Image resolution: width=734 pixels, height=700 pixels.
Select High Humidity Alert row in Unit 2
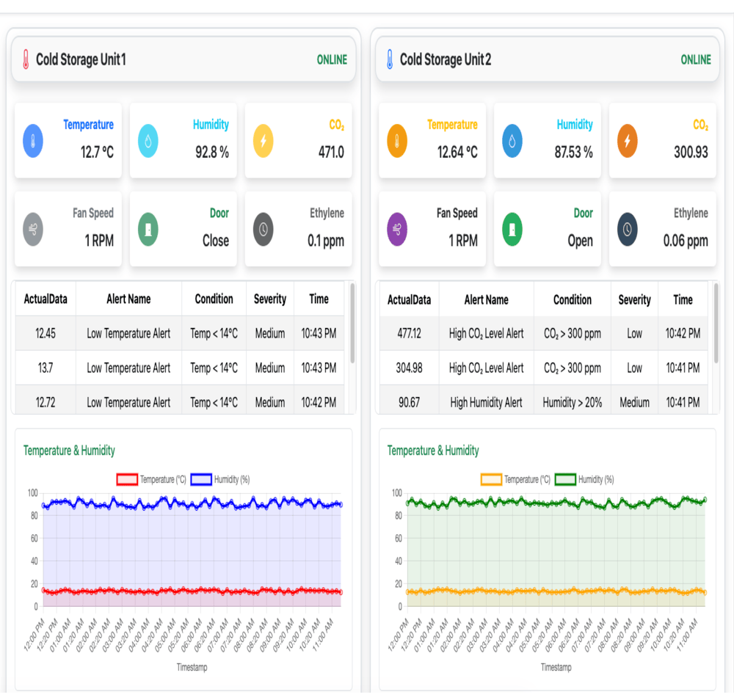coord(486,402)
